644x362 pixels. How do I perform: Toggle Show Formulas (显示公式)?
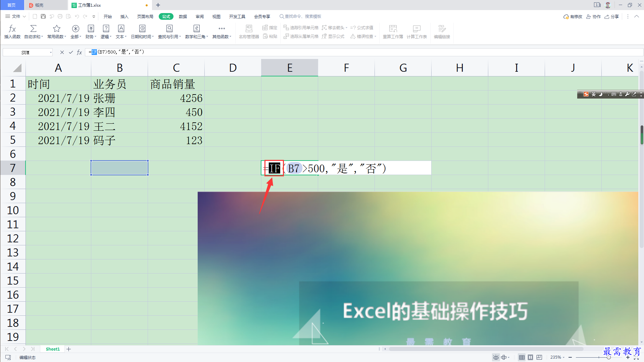[333, 36]
